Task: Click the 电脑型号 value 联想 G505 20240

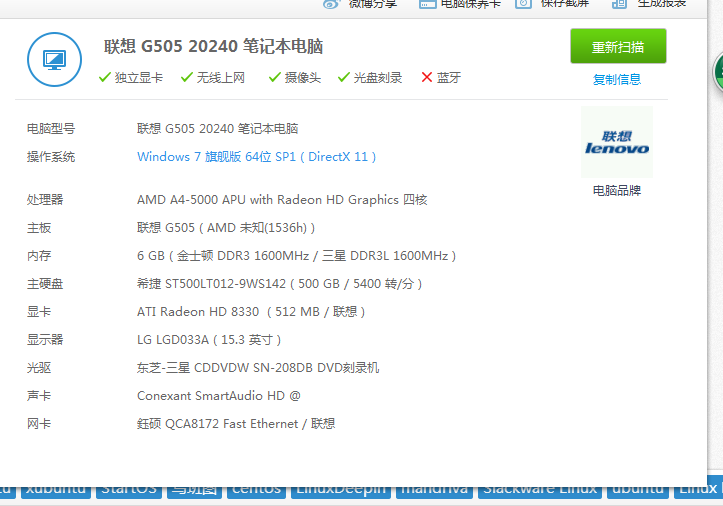Action: click(218, 128)
